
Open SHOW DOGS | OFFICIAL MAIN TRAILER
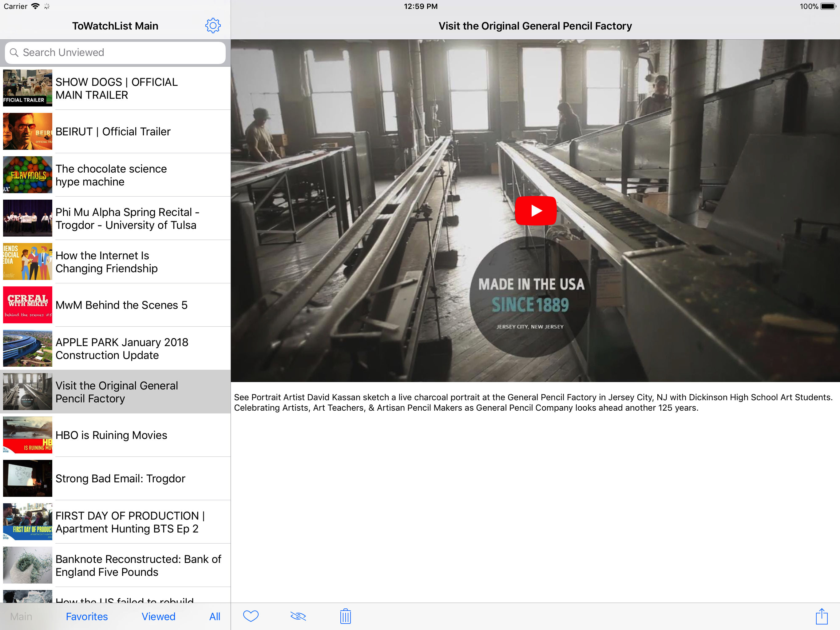(115, 88)
